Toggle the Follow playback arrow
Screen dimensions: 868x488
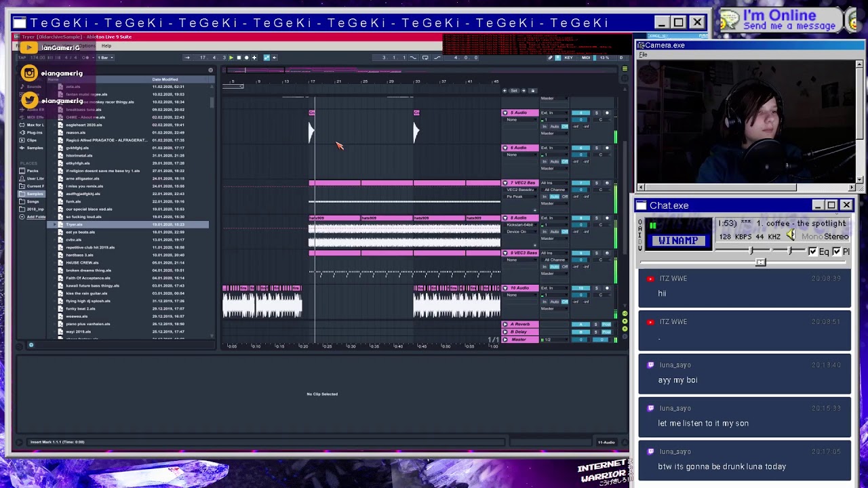187,58
